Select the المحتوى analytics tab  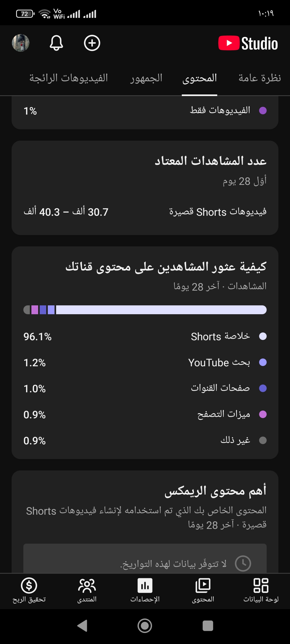pos(200,78)
